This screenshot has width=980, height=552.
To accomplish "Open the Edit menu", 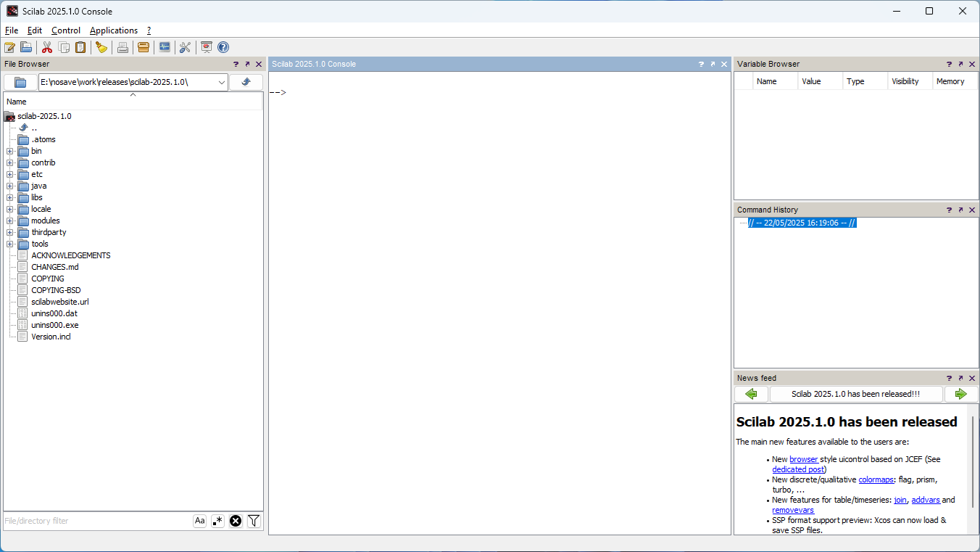I will point(35,30).
